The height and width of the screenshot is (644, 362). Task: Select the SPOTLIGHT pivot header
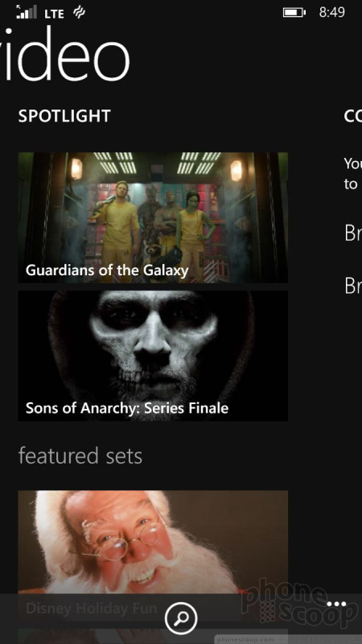coord(64,116)
